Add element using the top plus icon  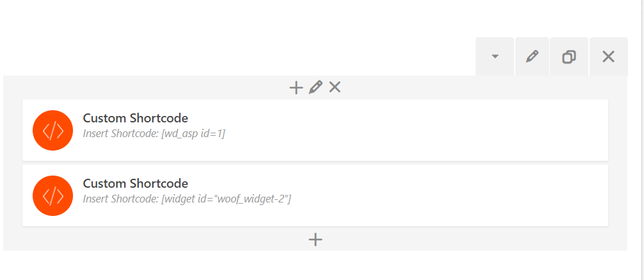point(296,88)
